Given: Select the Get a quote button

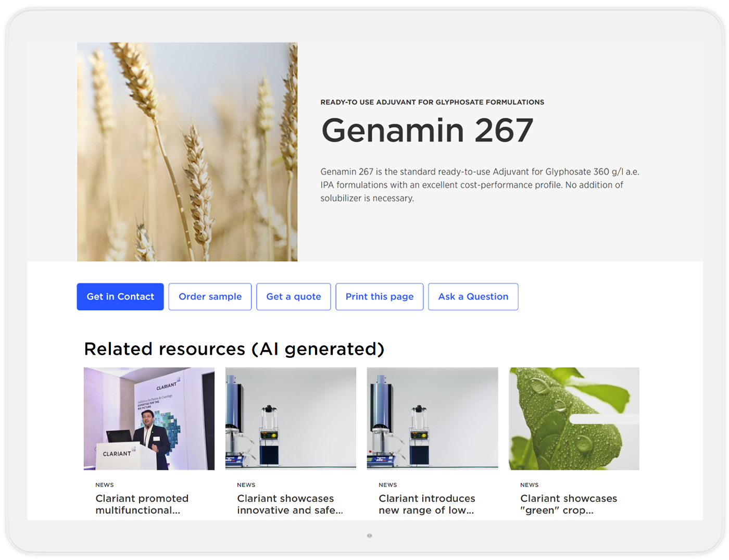Looking at the screenshot, I should [x=294, y=296].
